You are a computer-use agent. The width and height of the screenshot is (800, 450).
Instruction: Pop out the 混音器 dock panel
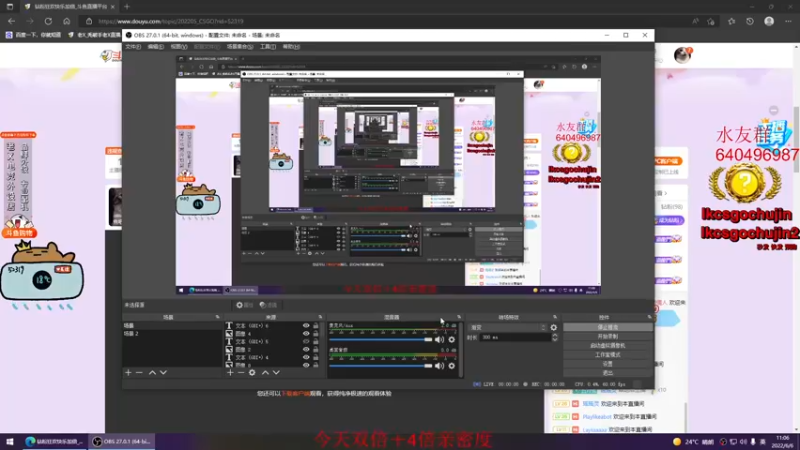459,317
